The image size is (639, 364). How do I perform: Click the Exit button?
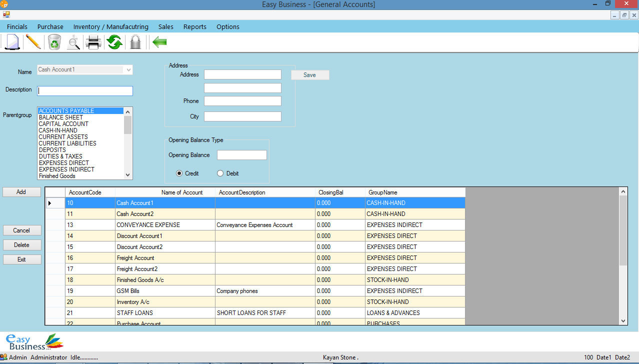click(x=21, y=259)
